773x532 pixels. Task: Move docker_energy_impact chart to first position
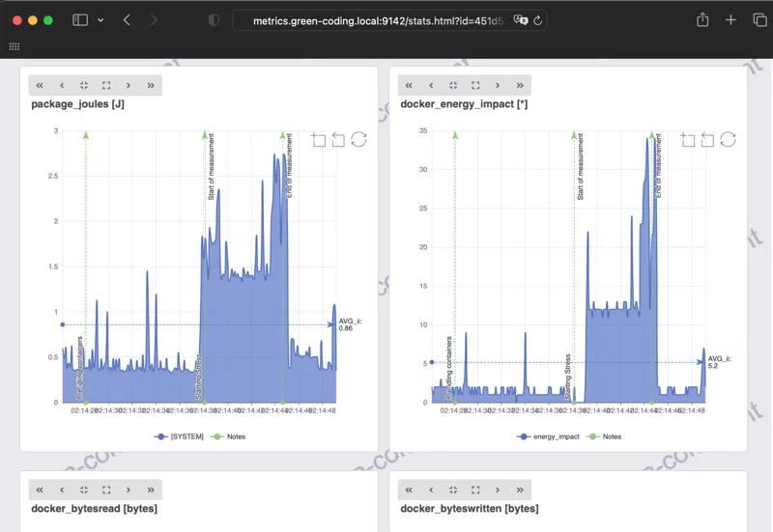tap(409, 85)
